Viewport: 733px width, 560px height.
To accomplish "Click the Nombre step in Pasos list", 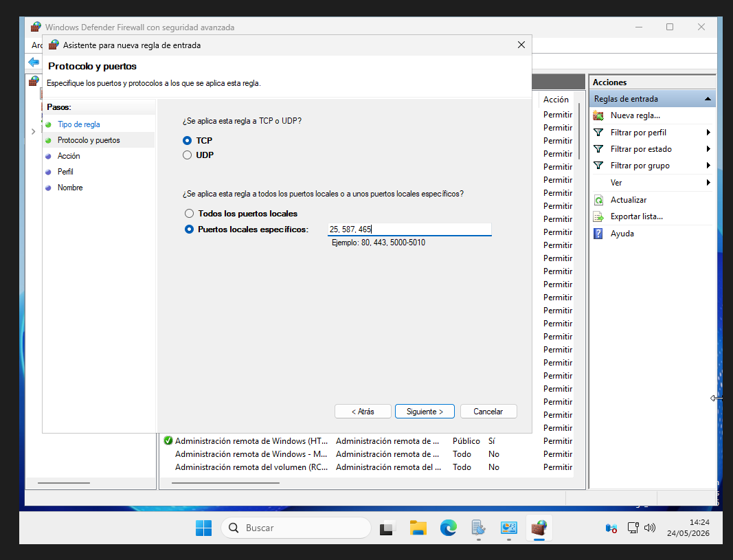I will click(x=70, y=188).
